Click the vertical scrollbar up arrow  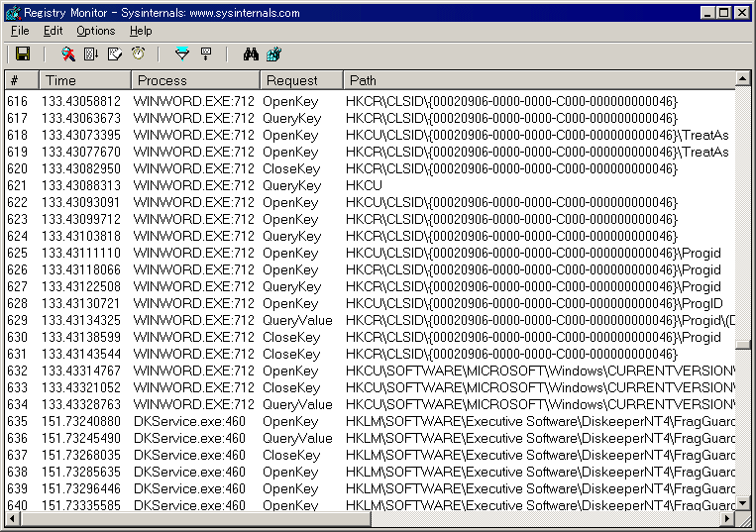click(742, 78)
